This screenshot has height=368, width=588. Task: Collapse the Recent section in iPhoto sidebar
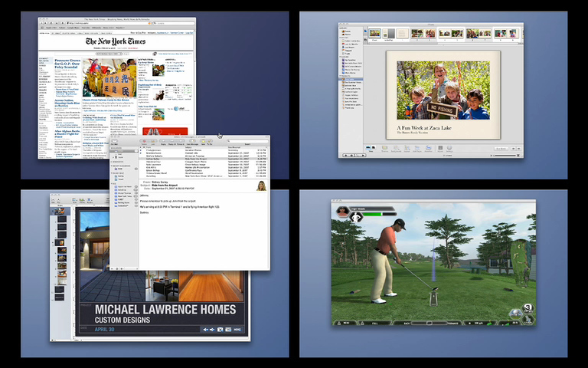click(x=340, y=38)
